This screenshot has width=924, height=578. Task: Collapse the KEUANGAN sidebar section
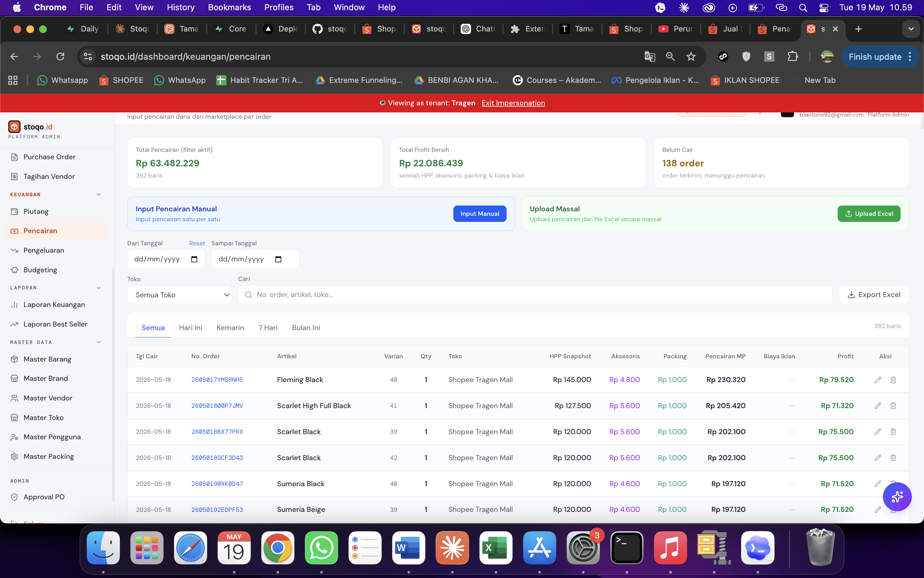(x=98, y=195)
